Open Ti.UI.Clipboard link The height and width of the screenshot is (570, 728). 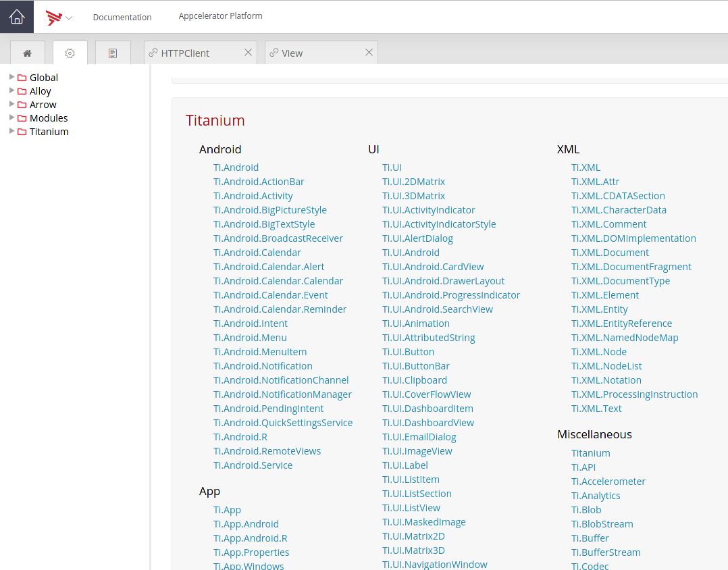point(415,380)
